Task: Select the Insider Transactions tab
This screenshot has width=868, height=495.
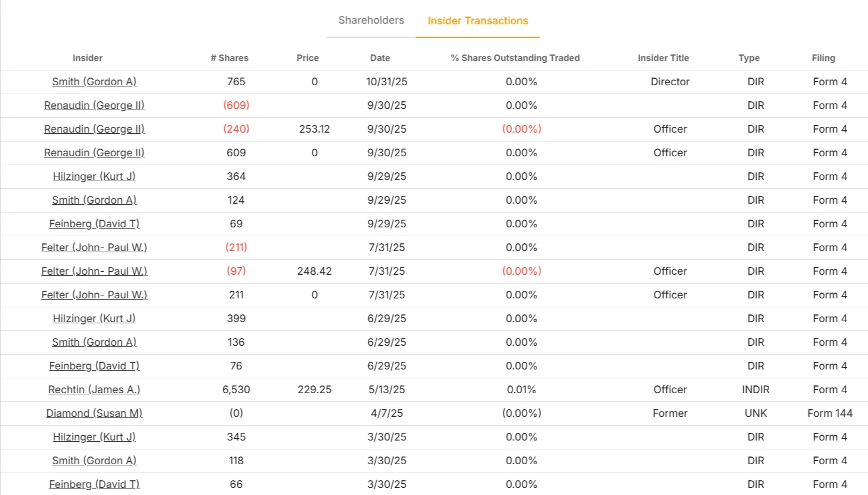Action: coord(478,21)
